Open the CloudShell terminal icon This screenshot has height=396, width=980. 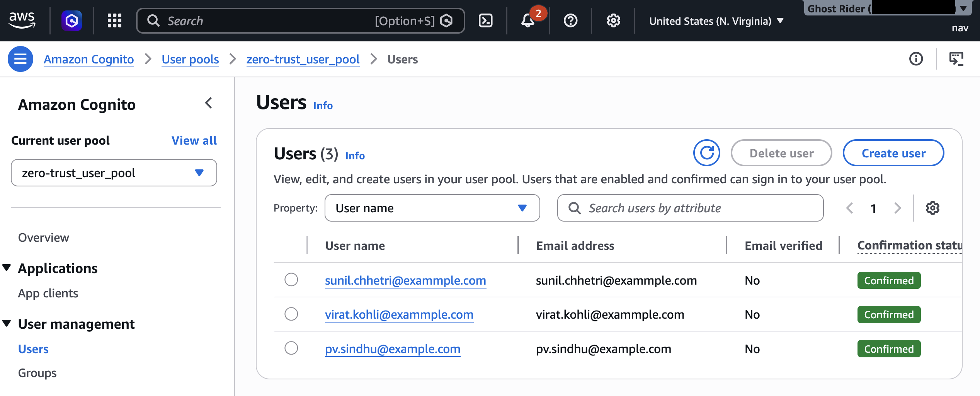click(x=486, y=20)
